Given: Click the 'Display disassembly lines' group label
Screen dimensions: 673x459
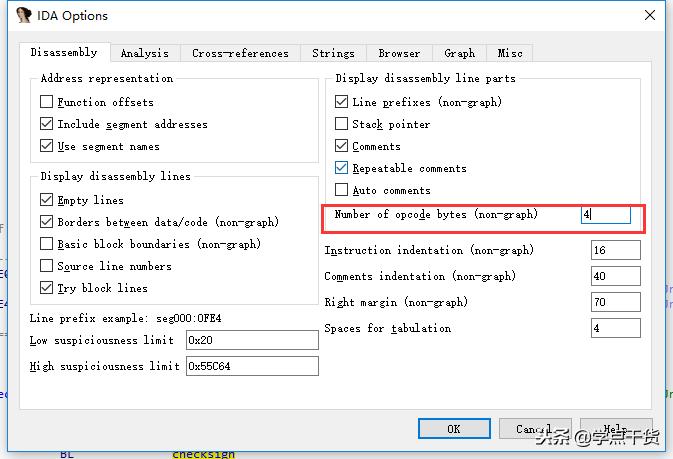Looking at the screenshot, I should [115, 176].
